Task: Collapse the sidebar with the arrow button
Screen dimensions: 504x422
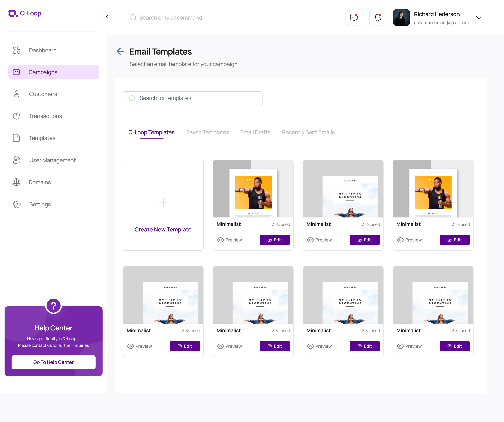Action: click(x=107, y=17)
